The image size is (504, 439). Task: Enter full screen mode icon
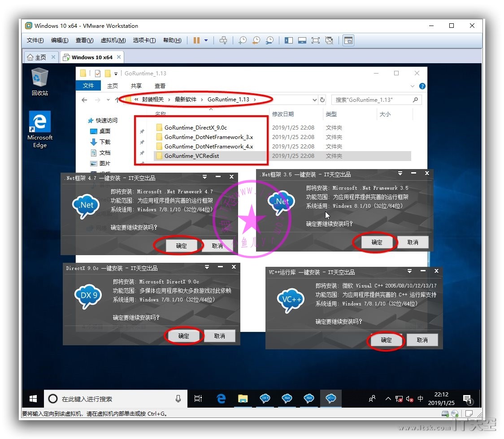point(316,40)
